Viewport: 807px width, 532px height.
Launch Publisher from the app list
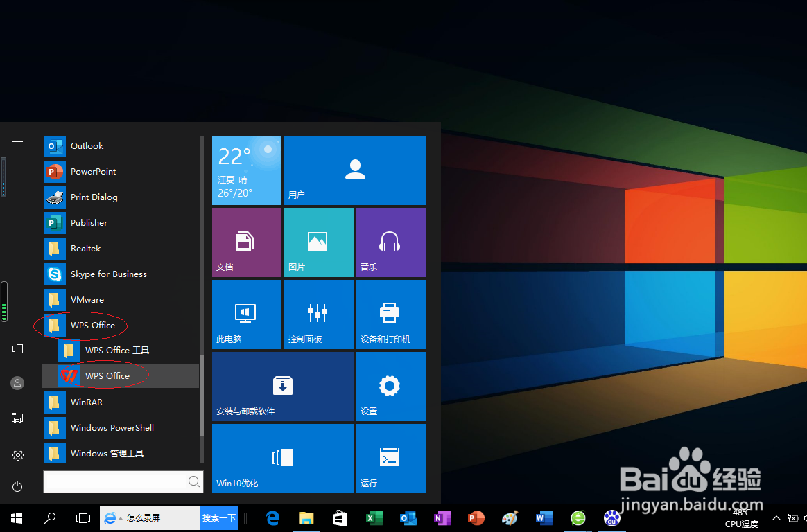[121, 222]
